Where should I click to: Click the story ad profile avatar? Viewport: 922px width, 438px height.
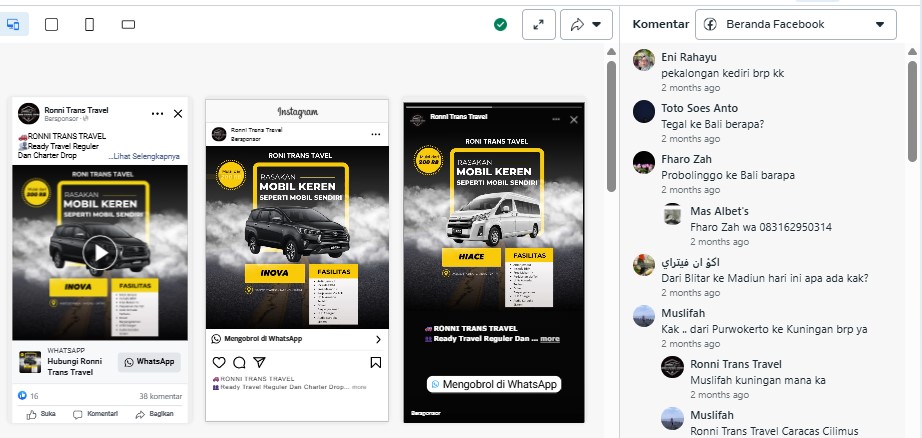coord(417,119)
